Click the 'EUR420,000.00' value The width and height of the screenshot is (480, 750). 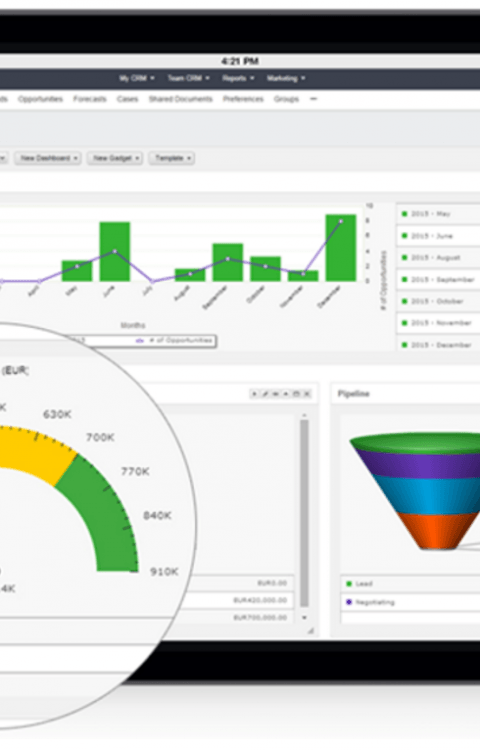(260, 600)
